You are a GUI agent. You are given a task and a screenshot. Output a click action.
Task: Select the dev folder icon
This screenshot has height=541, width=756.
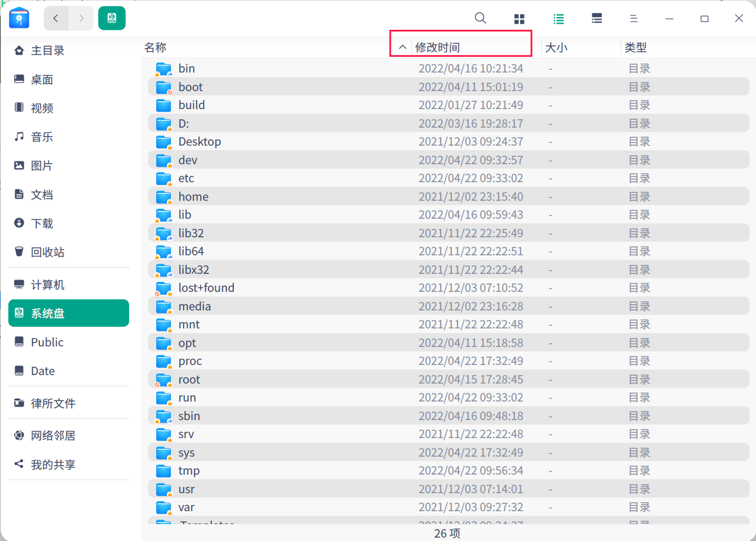point(164,160)
